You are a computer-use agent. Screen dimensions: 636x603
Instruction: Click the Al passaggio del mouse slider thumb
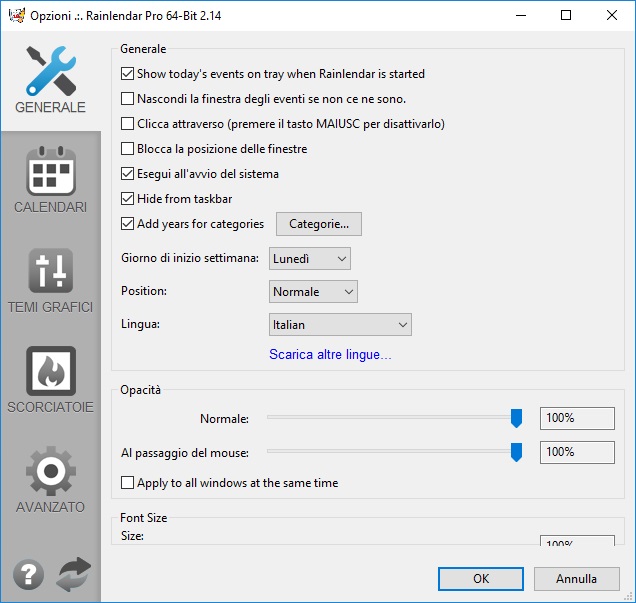pyautogui.click(x=516, y=452)
